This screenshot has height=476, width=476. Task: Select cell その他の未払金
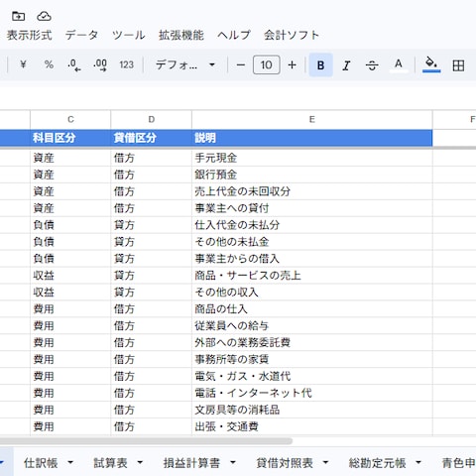click(x=312, y=242)
